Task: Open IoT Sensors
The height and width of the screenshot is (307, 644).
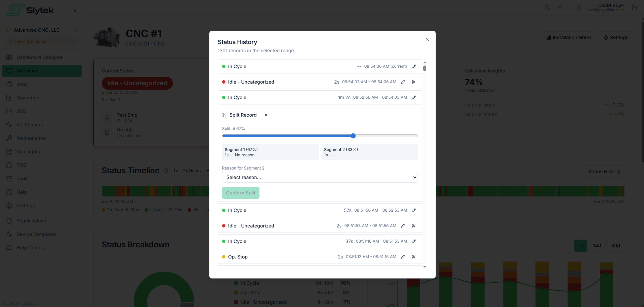Action: tap(42, 125)
